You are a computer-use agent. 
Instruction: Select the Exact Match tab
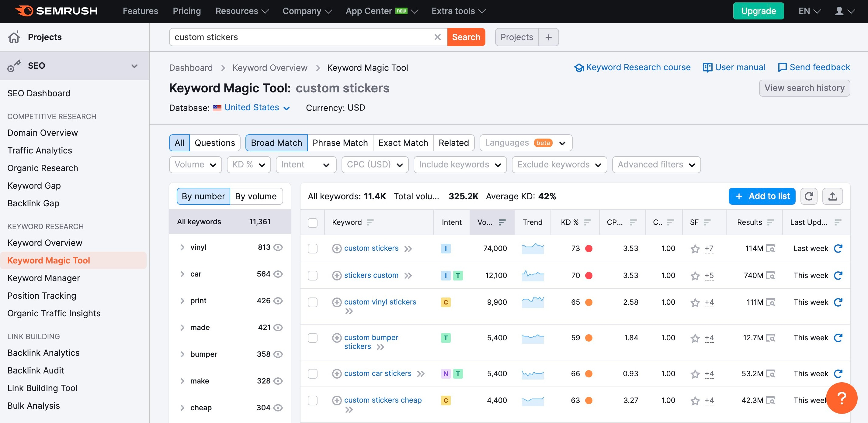403,143
